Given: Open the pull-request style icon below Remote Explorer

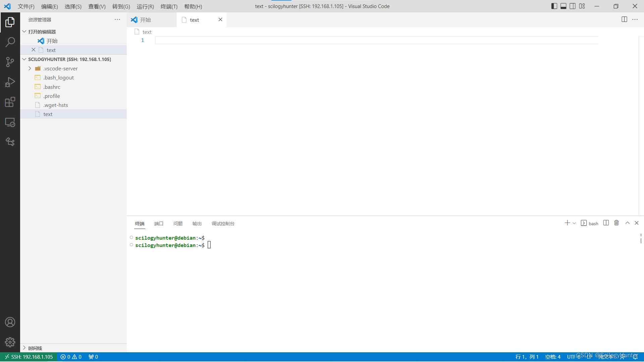Looking at the screenshot, I should [x=10, y=142].
